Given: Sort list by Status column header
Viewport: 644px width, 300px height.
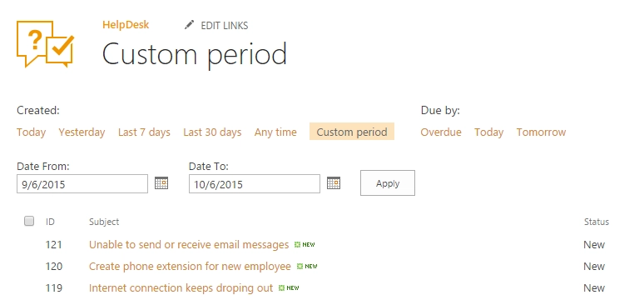Looking at the screenshot, I should point(597,222).
